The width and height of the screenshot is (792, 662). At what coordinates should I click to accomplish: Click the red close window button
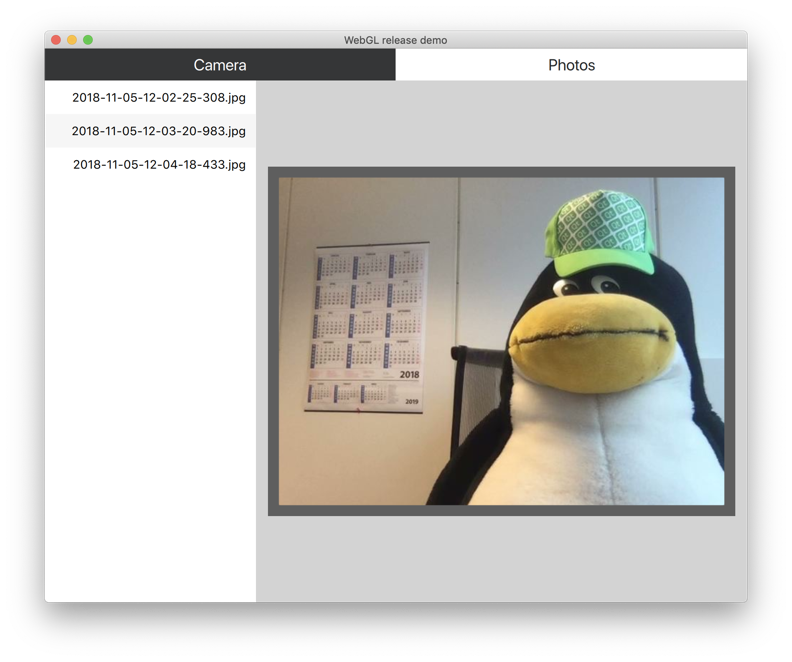(x=56, y=40)
